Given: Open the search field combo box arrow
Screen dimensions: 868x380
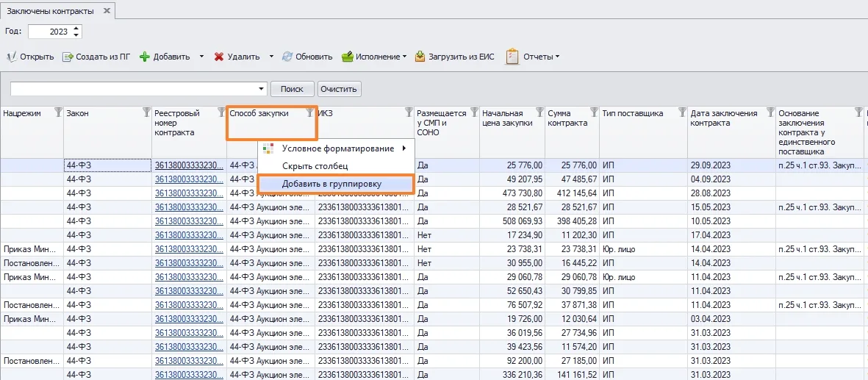Looking at the screenshot, I should click(262, 89).
